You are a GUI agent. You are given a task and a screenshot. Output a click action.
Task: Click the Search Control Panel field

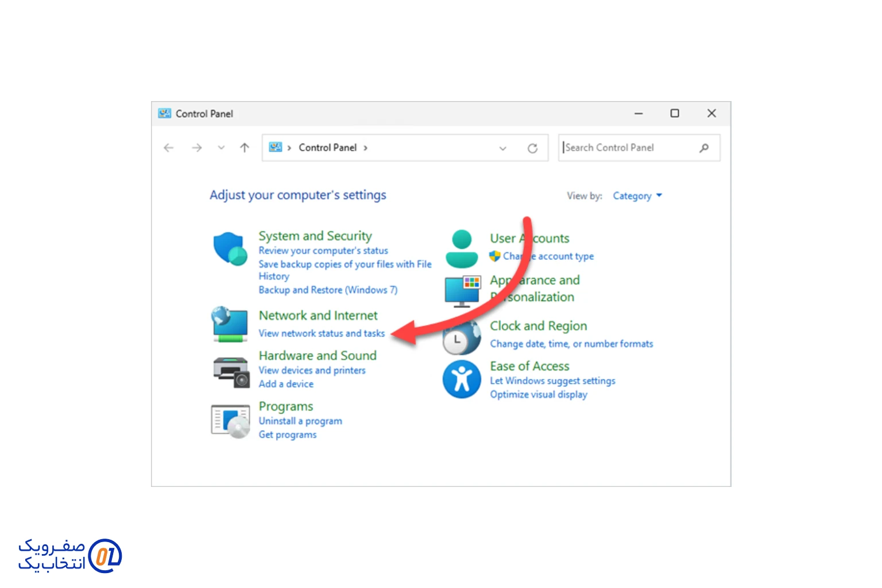(x=629, y=148)
